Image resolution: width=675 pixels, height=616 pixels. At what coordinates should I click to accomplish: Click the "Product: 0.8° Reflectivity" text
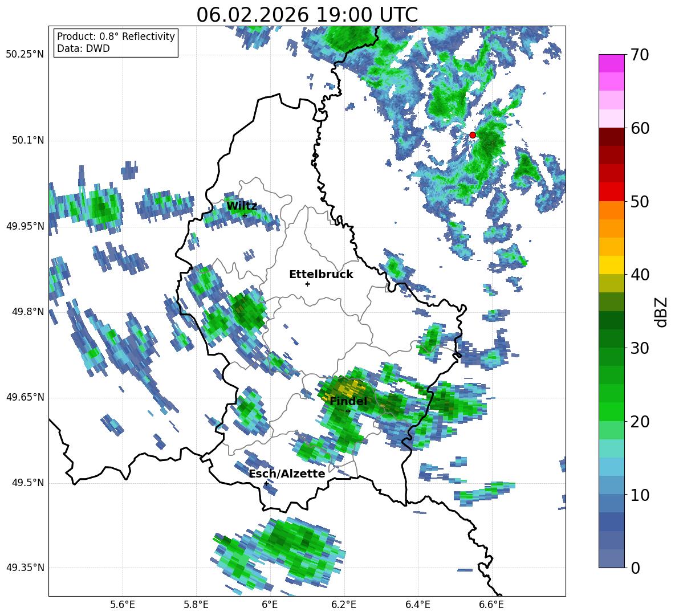click(x=116, y=36)
